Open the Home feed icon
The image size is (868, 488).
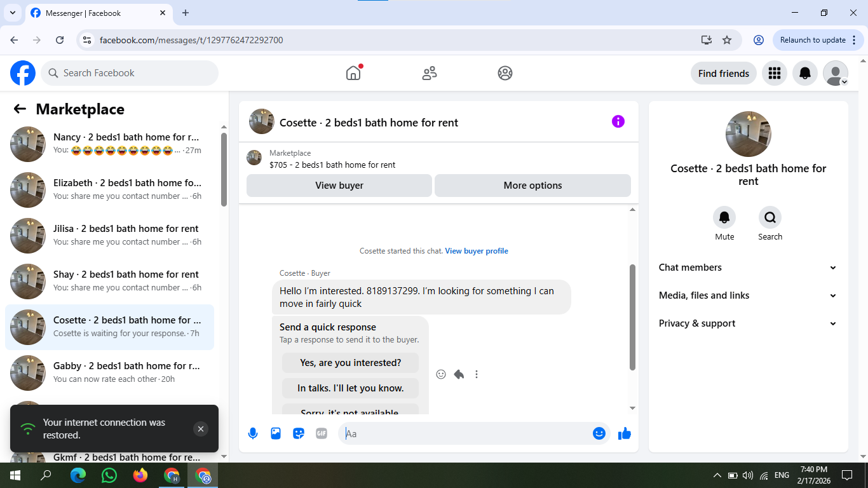point(353,73)
